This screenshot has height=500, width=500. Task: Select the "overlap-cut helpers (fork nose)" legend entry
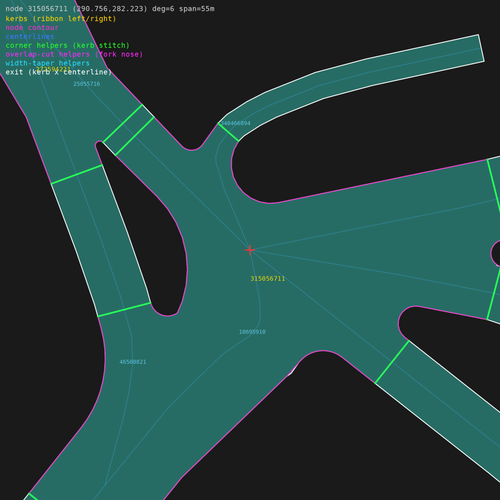coord(74,54)
